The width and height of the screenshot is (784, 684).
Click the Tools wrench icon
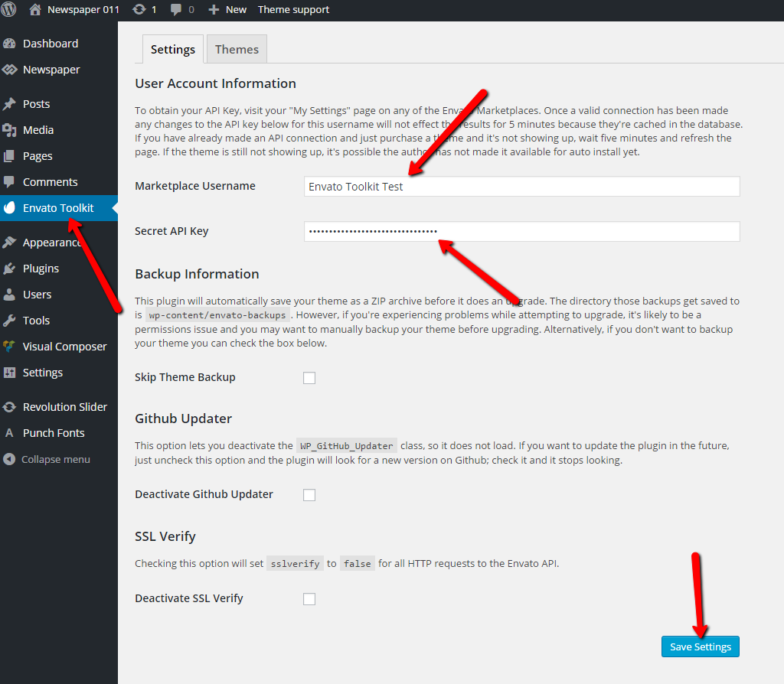click(x=9, y=321)
